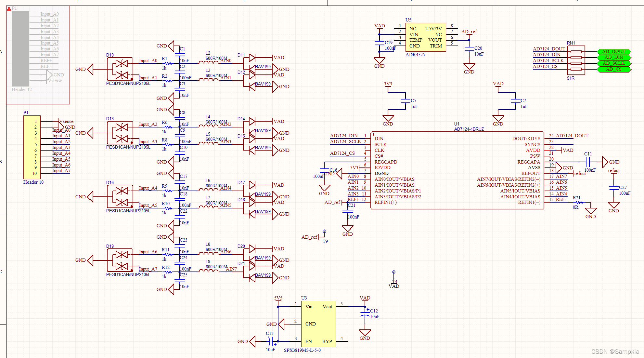This screenshot has width=644, height=358.
Task: Select resistor R21 0R symbol
Action: coord(579,203)
